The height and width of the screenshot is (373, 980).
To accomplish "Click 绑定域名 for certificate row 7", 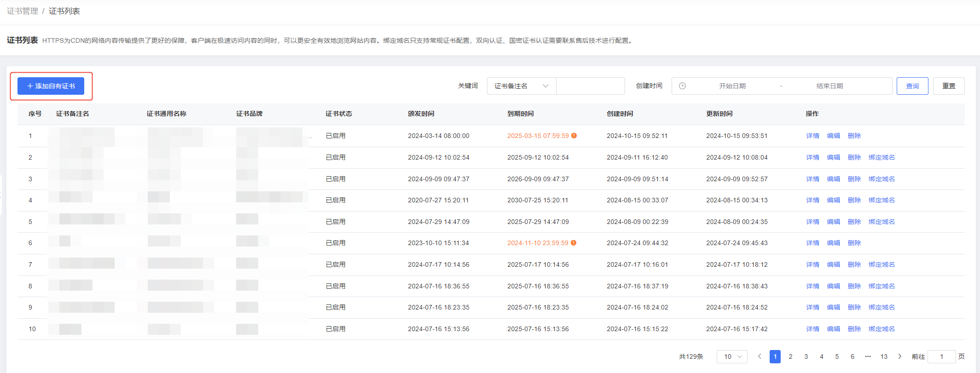I will pos(882,264).
